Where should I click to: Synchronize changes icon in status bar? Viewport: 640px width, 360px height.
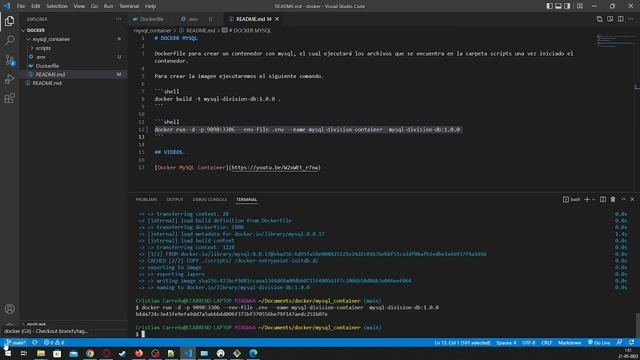(x=35, y=342)
